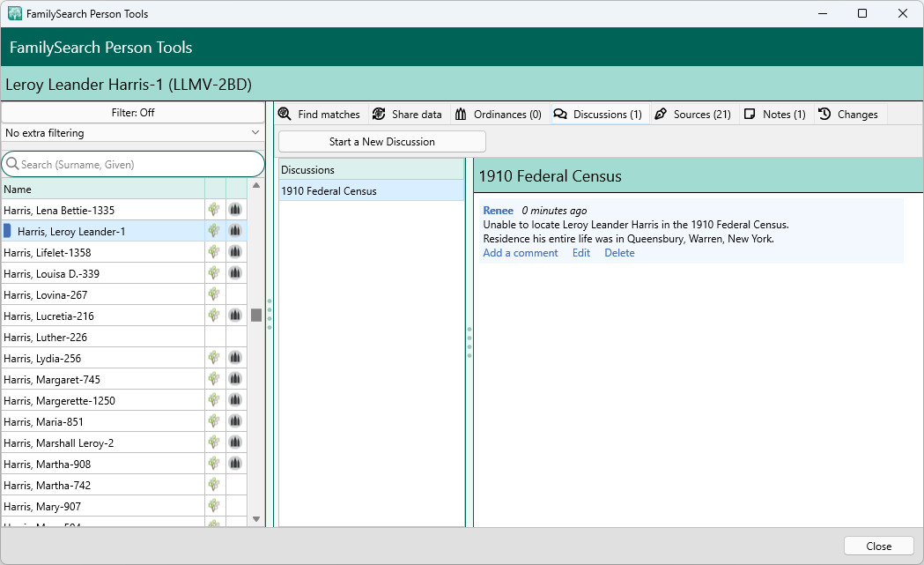Image resolution: width=924 pixels, height=565 pixels.
Task: Select Harris, Lifelet-1358 in list
Action: [103, 253]
